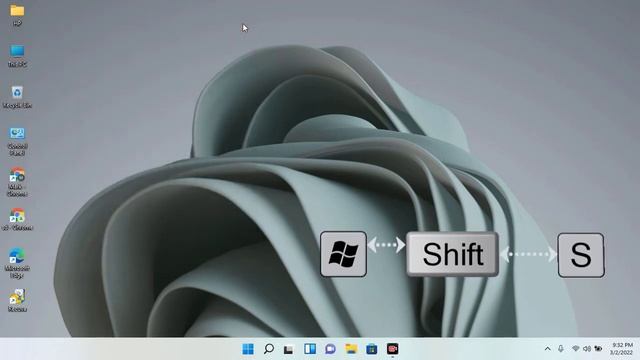Viewport: 640px width, 360px height.
Task: Click the battery tray icon
Action: point(598,349)
